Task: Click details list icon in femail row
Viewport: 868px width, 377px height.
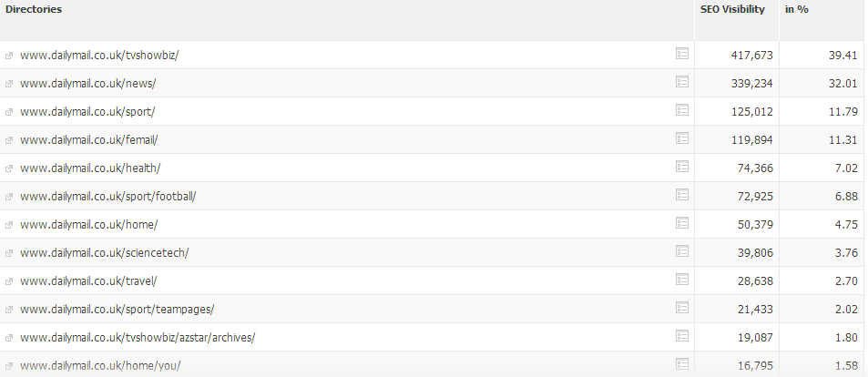Action: tap(682, 138)
